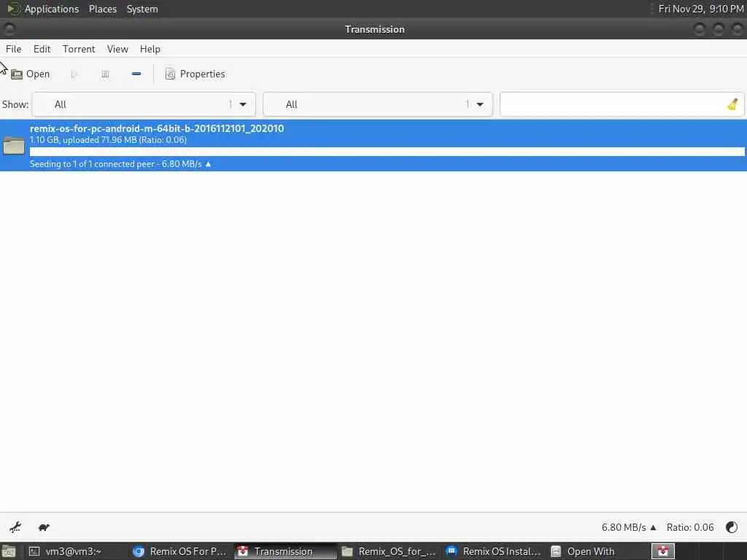Click the clock Fri Nov 29 9:10 PM

click(x=701, y=9)
